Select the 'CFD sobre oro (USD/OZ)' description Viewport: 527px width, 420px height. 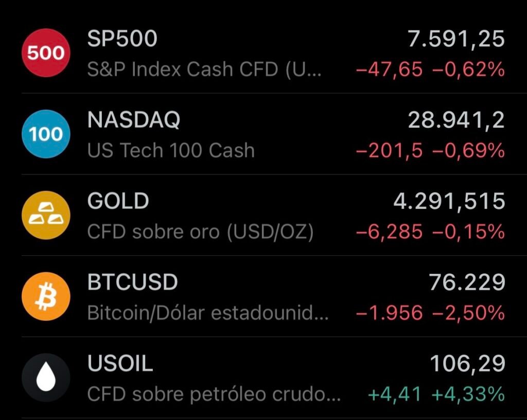[200, 232]
